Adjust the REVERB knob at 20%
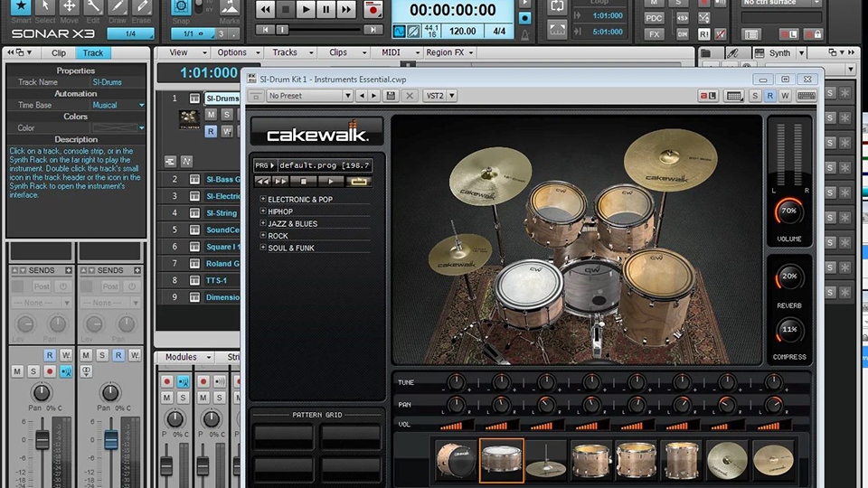 (x=788, y=277)
